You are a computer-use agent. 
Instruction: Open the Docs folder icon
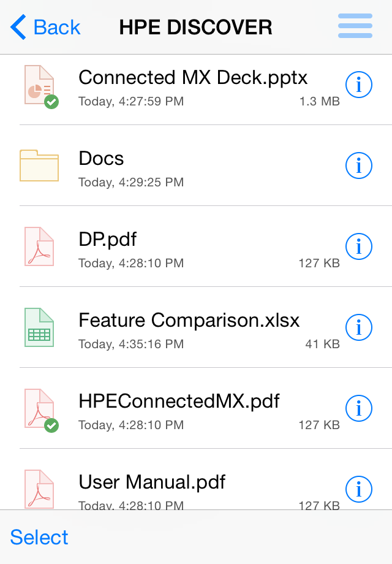click(39, 166)
